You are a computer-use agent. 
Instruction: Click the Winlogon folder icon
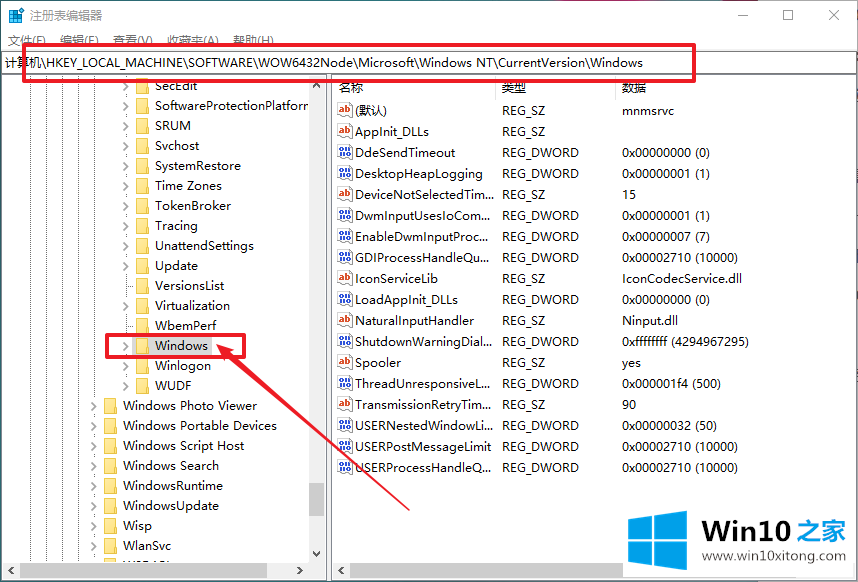tap(142, 366)
